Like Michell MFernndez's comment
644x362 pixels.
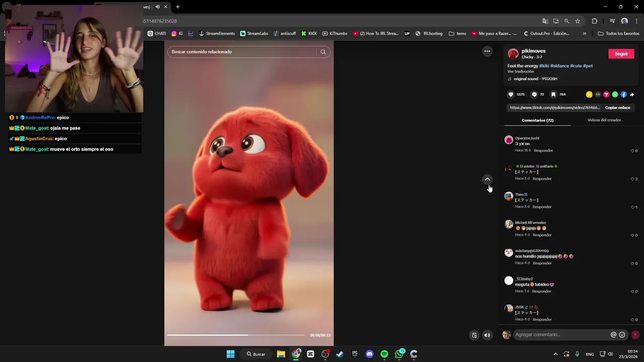632,235
